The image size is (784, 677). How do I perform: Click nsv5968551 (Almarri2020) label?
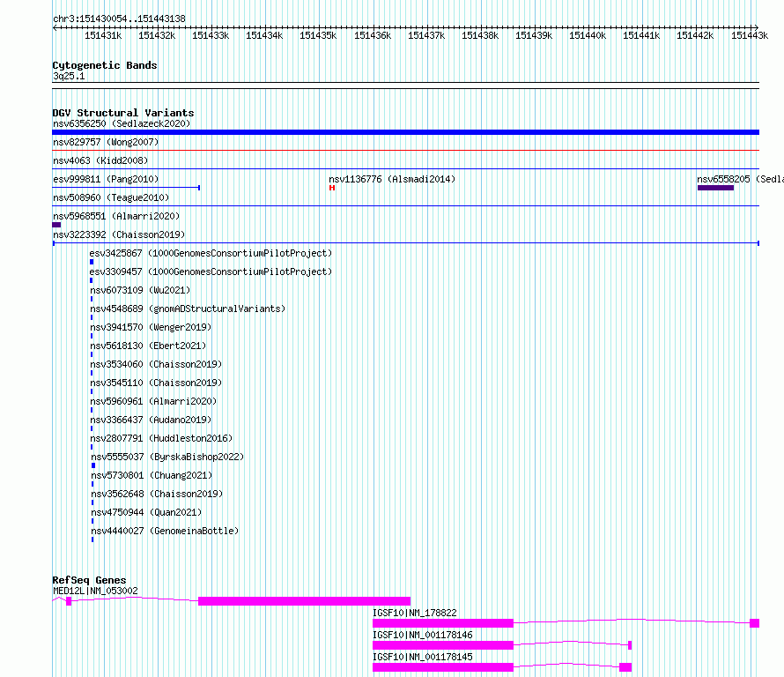click(116, 216)
